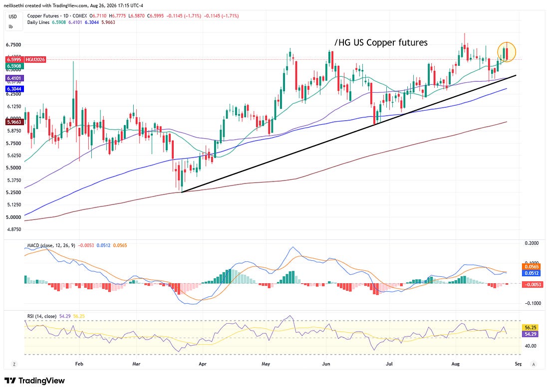This screenshot has width=549, height=392.
Task: Click the O6.7110 open value in header
Action: coord(98,16)
